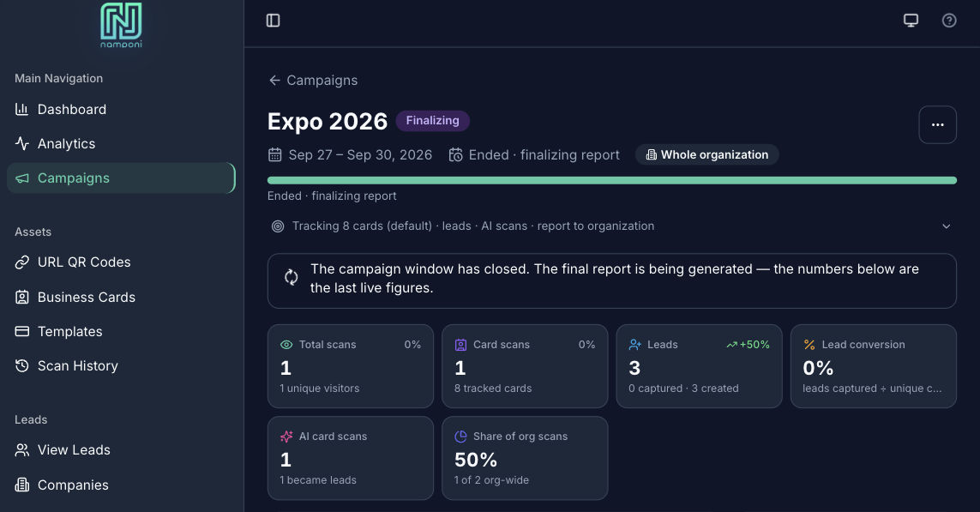Open Dashboard in main navigation
Screen dimensions: 980x512
tap(121, 110)
